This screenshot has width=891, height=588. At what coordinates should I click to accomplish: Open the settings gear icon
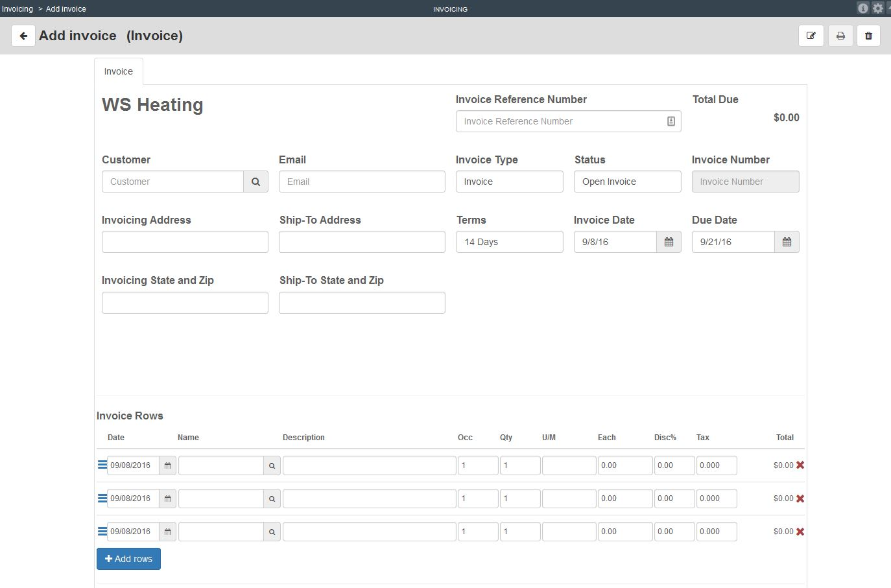878,8
